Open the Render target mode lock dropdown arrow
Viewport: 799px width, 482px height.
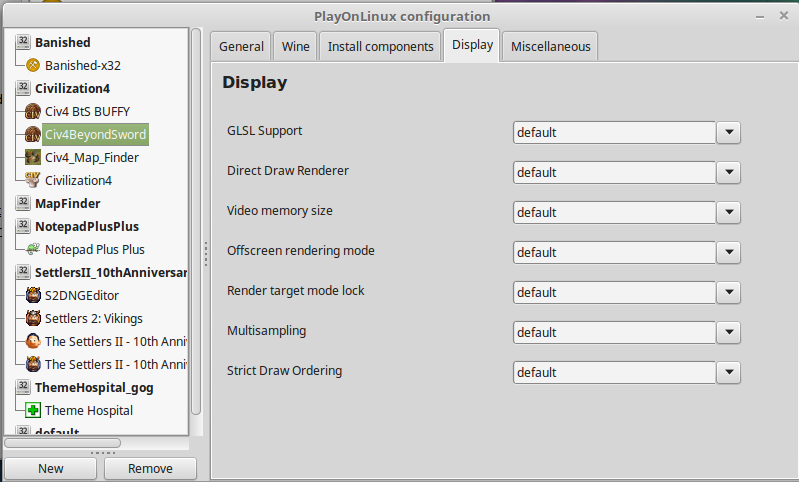click(729, 292)
